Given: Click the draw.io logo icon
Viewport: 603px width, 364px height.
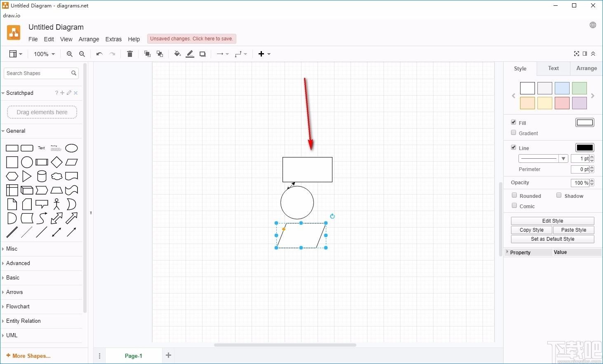Looking at the screenshot, I should pyautogui.click(x=14, y=33).
